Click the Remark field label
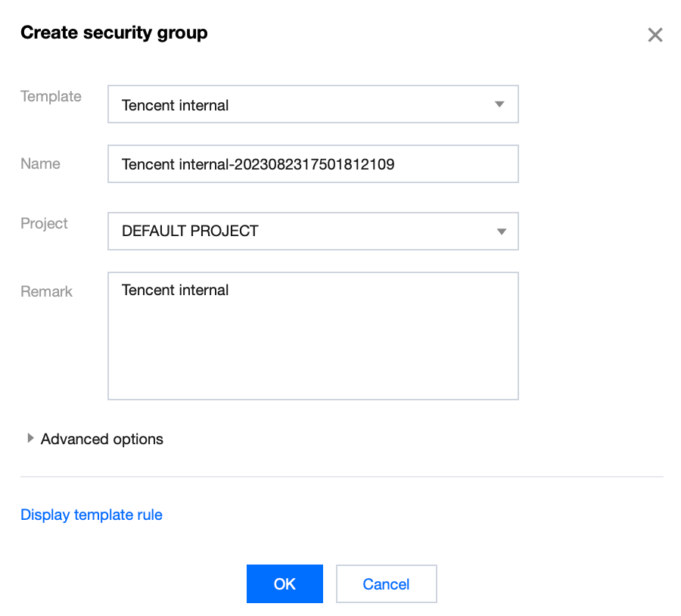 [46, 291]
